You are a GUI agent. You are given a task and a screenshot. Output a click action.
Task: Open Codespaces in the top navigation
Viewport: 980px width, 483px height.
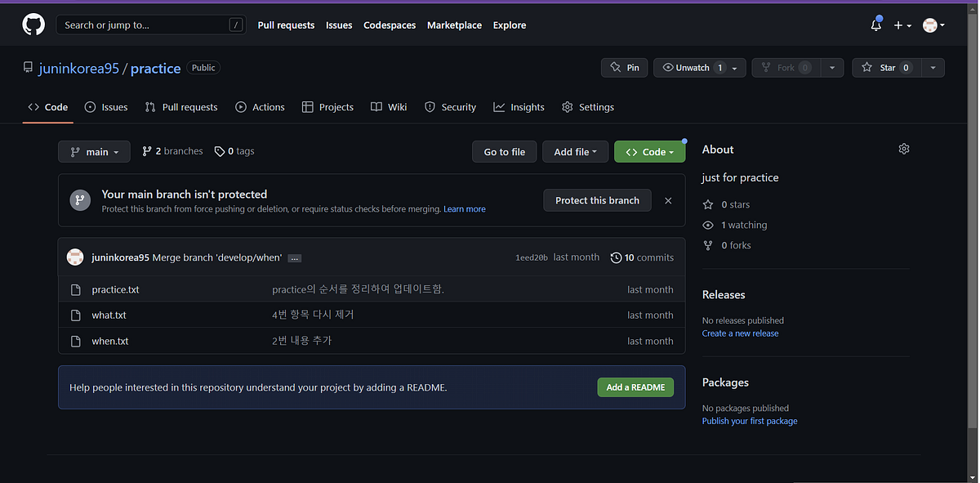[390, 25]
